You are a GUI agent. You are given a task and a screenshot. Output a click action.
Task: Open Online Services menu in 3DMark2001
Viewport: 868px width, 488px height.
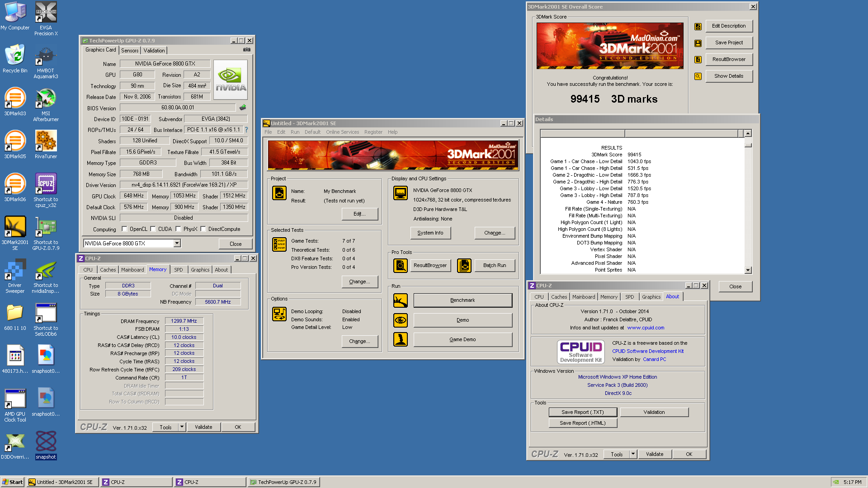click(343, 132)
